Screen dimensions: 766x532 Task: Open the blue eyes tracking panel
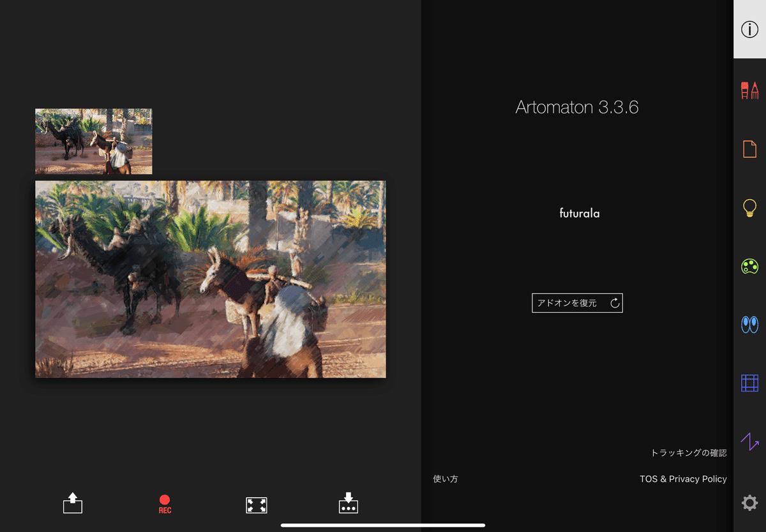pyautogui.click(x=749, y=325)
